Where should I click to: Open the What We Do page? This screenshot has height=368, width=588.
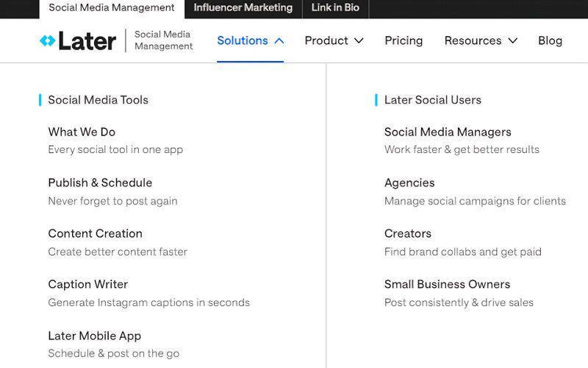point(82,132)
